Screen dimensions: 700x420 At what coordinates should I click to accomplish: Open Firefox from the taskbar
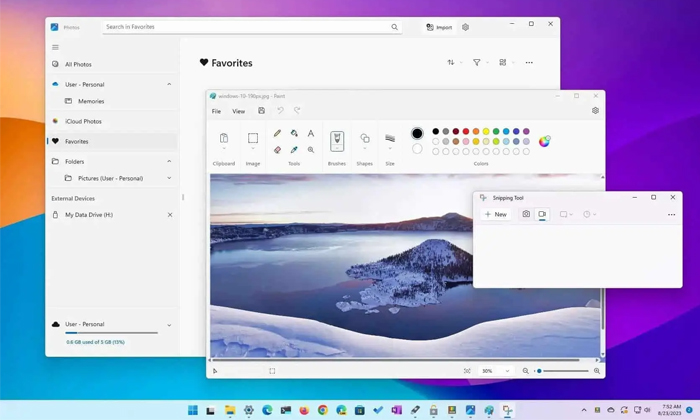click(304, 410)
